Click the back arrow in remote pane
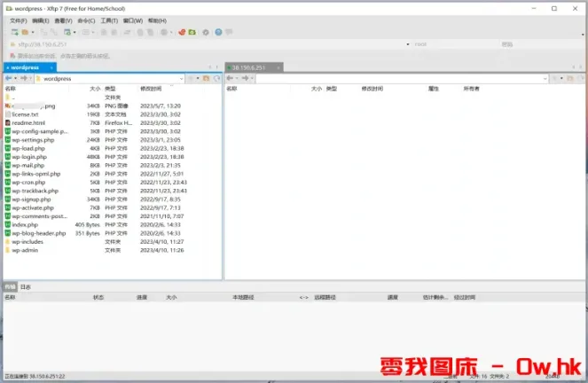 pyautogui.click(x=231, y=78)
